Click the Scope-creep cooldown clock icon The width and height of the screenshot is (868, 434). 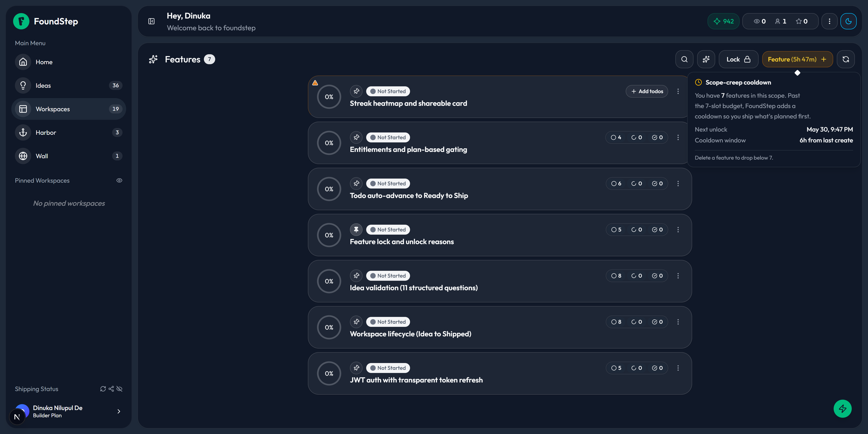(698, 83)
